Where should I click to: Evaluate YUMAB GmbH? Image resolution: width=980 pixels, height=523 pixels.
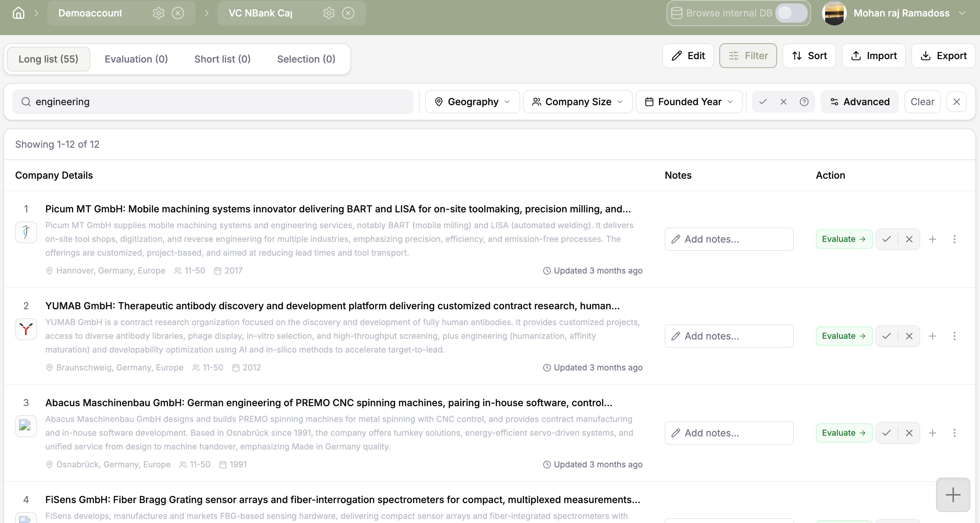pos(844,336)
